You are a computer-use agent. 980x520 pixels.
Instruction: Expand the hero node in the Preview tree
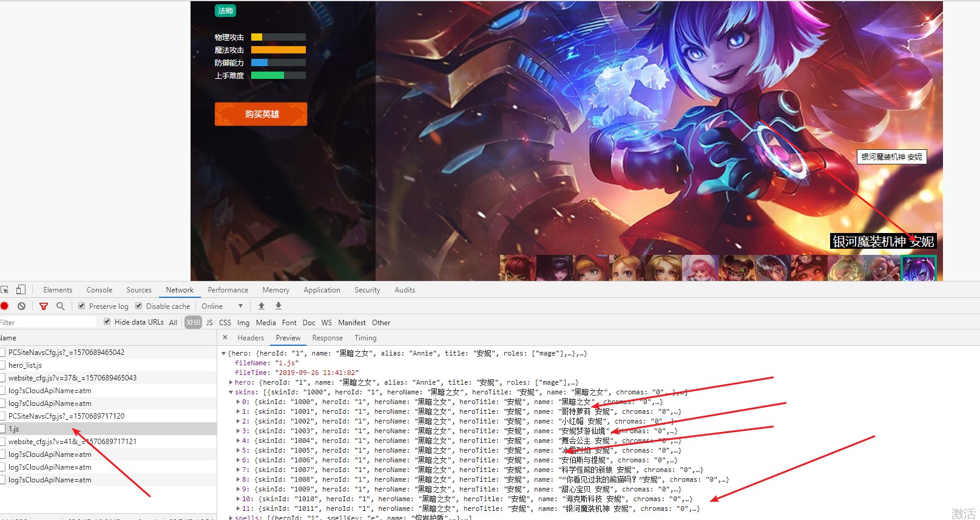[x=231, y=382]
